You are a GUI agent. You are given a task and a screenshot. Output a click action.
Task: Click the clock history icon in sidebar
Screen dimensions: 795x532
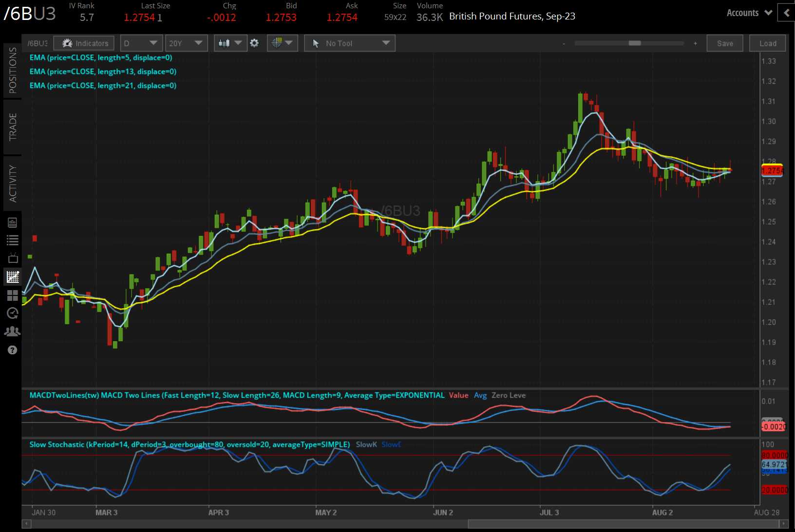click(x=13, y=313)
